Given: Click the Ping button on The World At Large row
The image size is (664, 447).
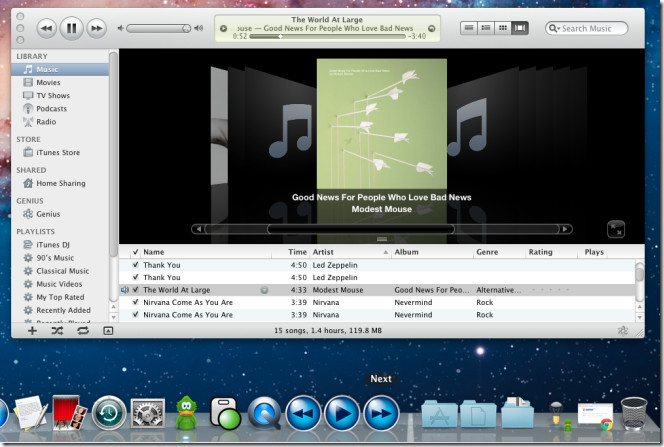Looking at the screenshot, I should (x=264, y=290).
